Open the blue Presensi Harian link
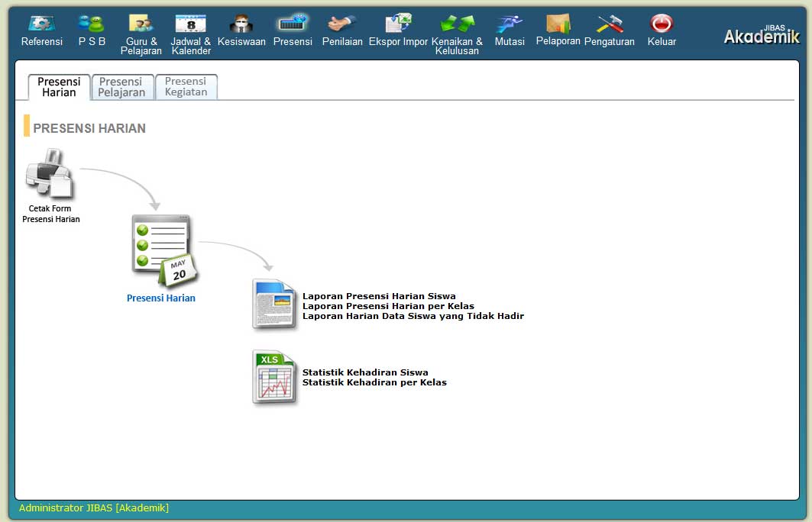Viewport: 812px width, 522px height. point(161,298)
